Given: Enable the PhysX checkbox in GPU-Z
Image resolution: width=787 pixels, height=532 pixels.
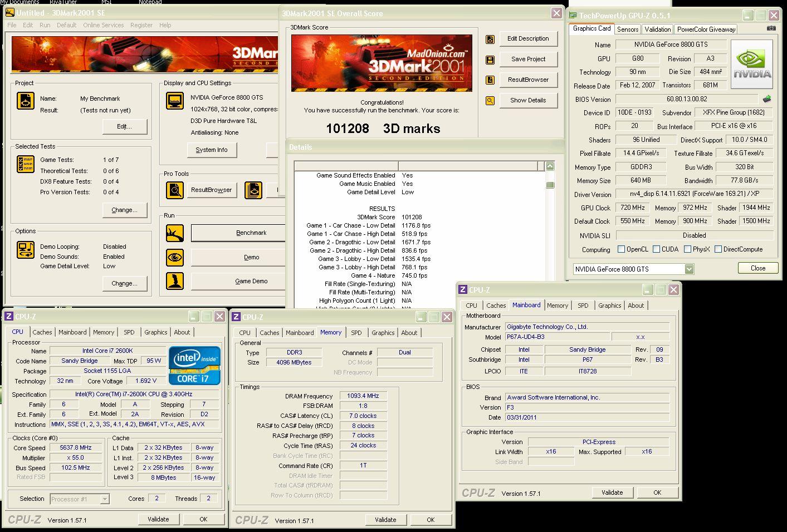Looking at the screenshot, I should (x=687, y=249).
